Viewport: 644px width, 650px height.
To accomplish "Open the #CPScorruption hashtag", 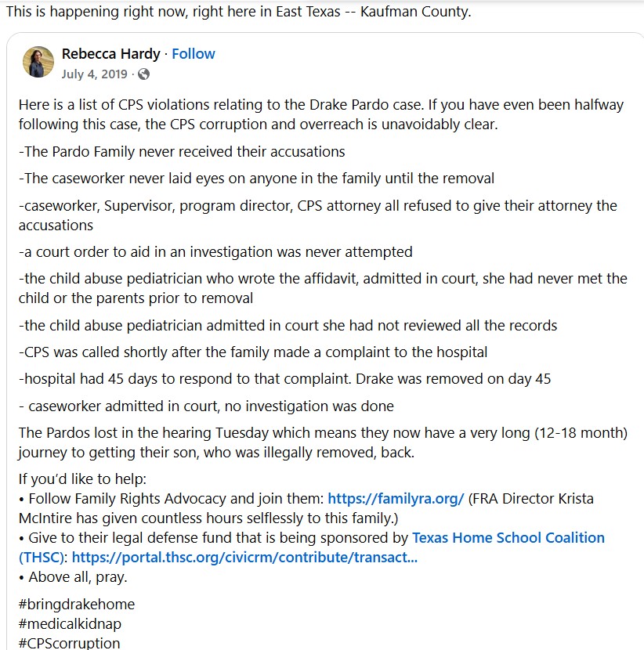I will pyautogui.click(x=70, y=643).
